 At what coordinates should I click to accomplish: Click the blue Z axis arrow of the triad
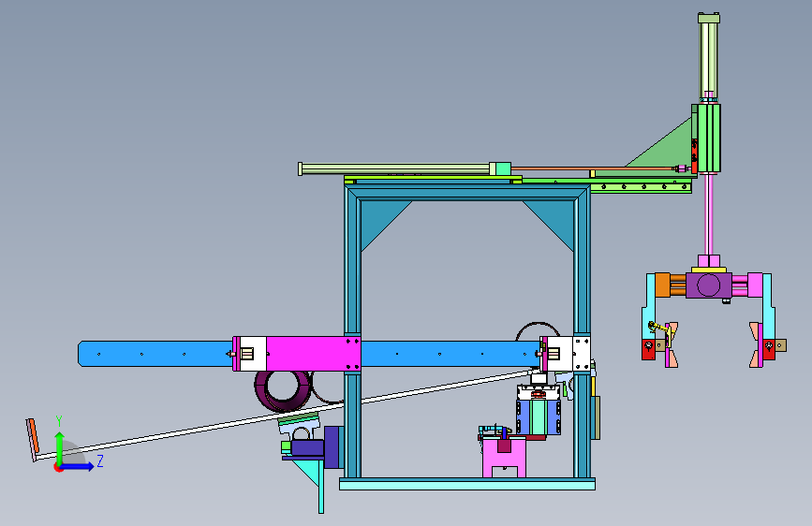[78, 466]
